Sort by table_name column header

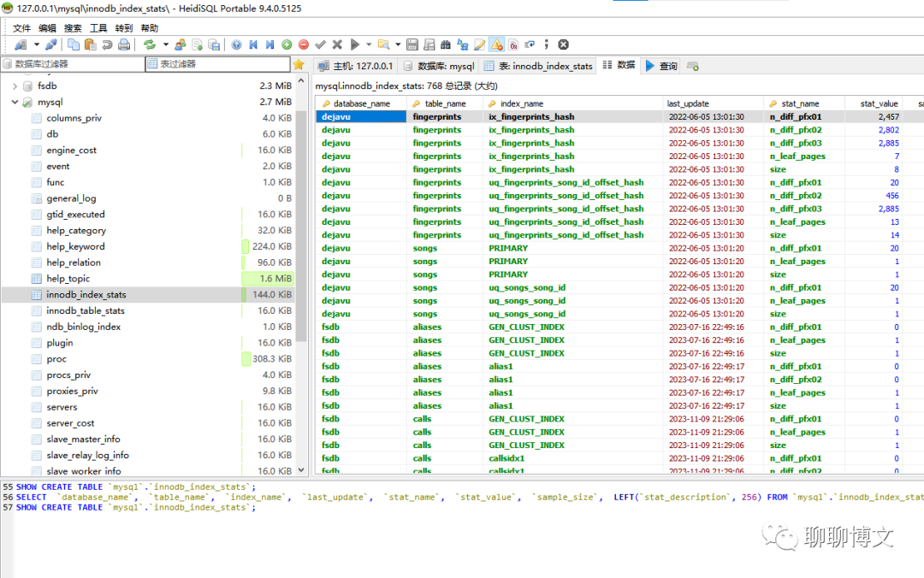445,103
